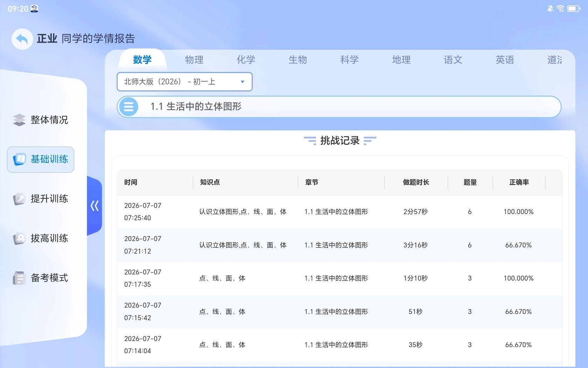Click the 备考模式 document icon

(19, 278)
